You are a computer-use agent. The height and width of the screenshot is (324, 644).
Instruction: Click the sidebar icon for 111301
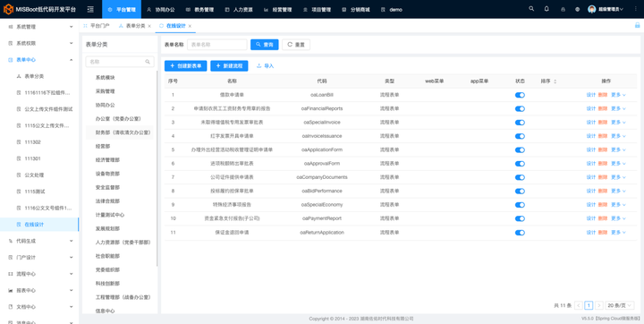[19, 158]
